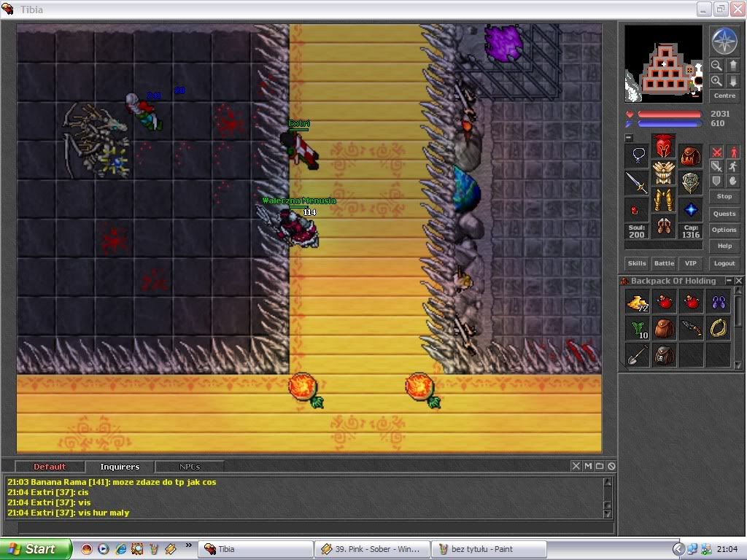Collapse the inventory panel with the minus button

coord(629,138)
